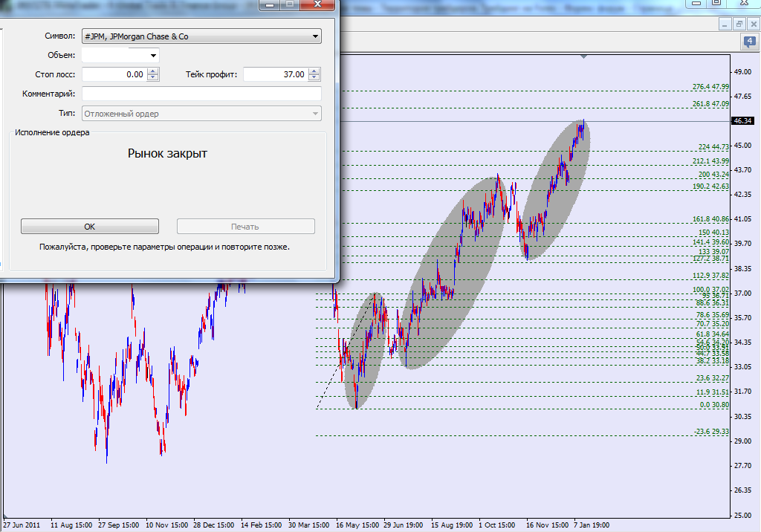Minimize the order dialog window
Screen dimensions: 761x532
[270, 4]
